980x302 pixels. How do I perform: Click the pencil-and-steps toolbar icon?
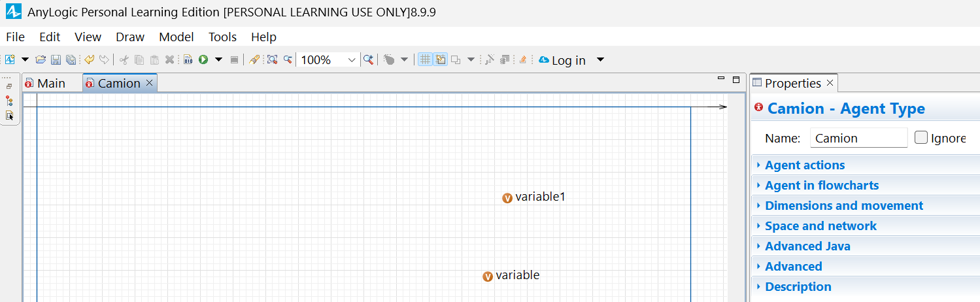(490, 59)
